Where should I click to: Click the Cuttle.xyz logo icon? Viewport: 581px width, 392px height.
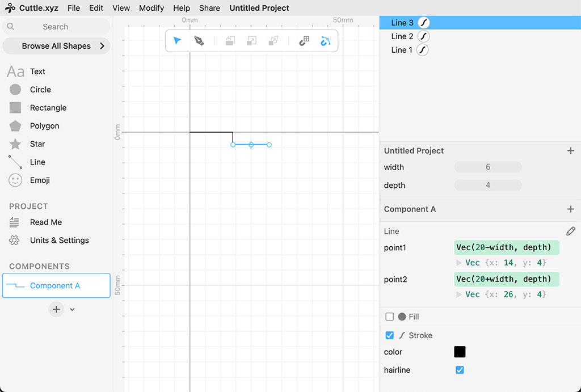10,8
